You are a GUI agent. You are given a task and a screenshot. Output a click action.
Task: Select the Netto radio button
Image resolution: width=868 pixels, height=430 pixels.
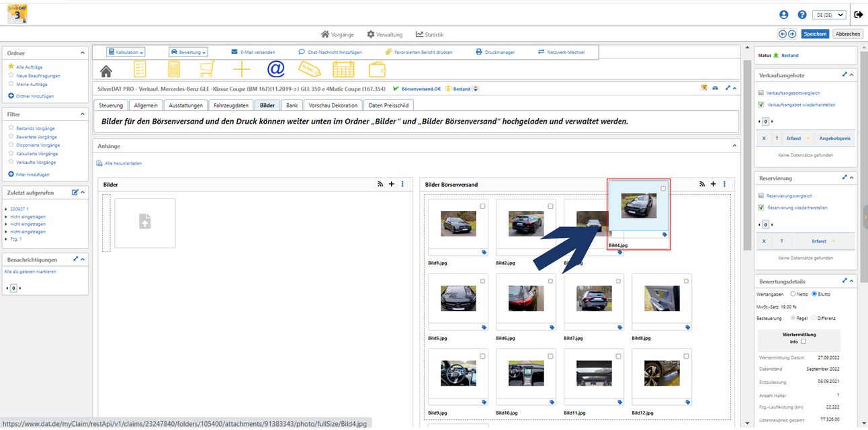pyautogui.click(x=793, y=294)
